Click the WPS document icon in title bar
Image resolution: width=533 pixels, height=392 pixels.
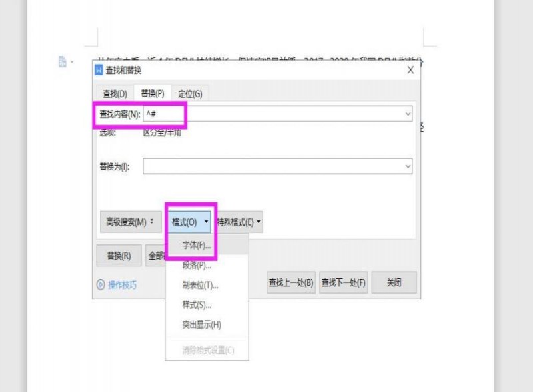[99, 70]
